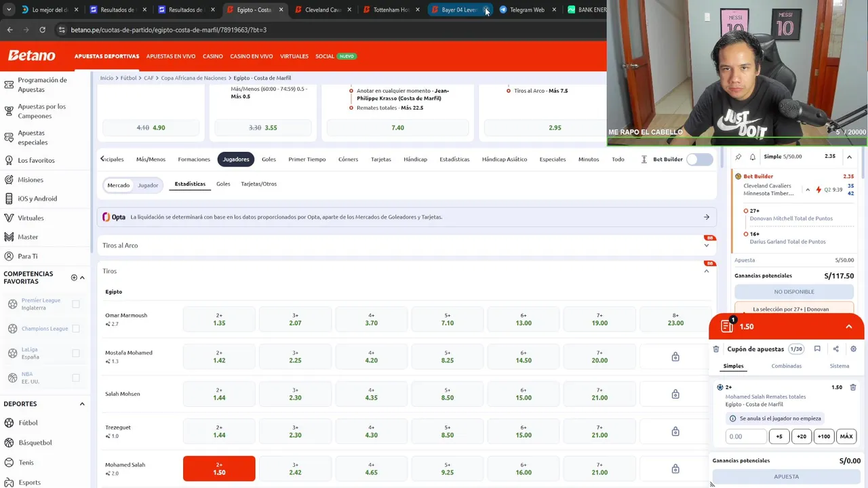
Task: Follow the Copa Africana de Naciones breadcrumb
Action: click(193, 78)
